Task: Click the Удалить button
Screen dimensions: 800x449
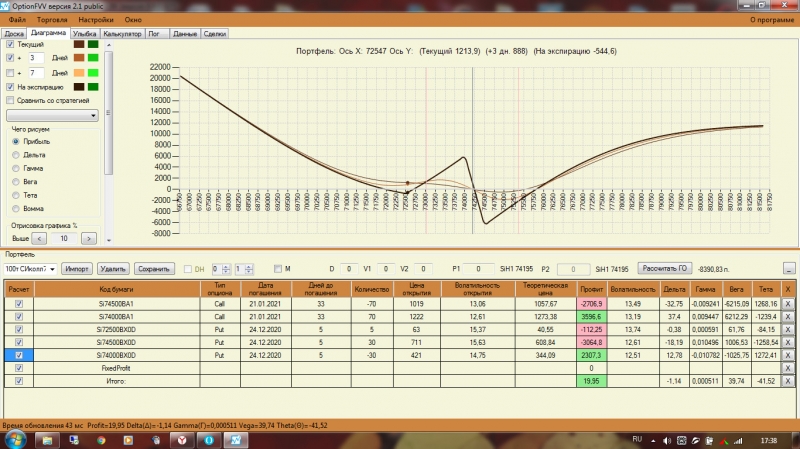Action: (113, 269)
